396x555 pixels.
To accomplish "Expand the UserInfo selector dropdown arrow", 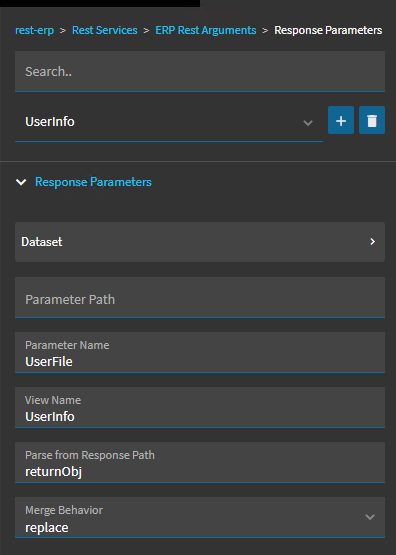I will tap(308, 122).
